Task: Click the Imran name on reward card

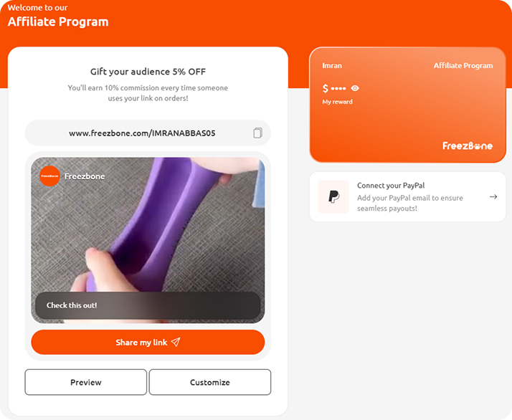Action: (x=332, y=66)
